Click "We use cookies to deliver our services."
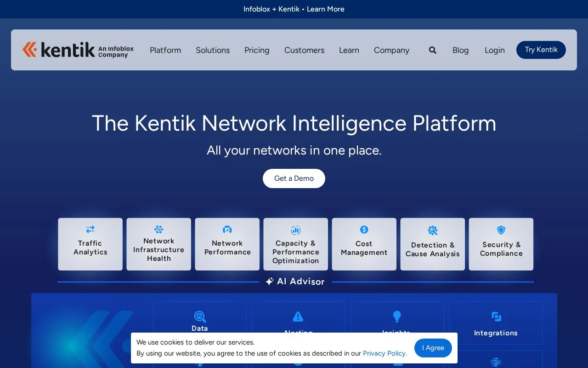Screen dimensions: 588x368 pos(195,342)
